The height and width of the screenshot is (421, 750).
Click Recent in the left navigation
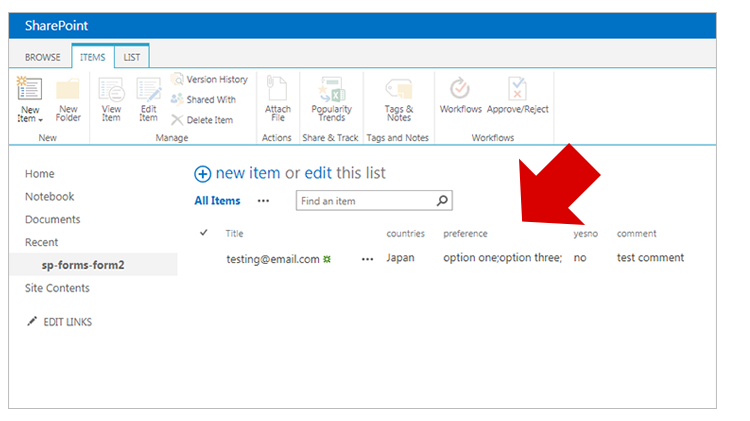tap(42, 243)
